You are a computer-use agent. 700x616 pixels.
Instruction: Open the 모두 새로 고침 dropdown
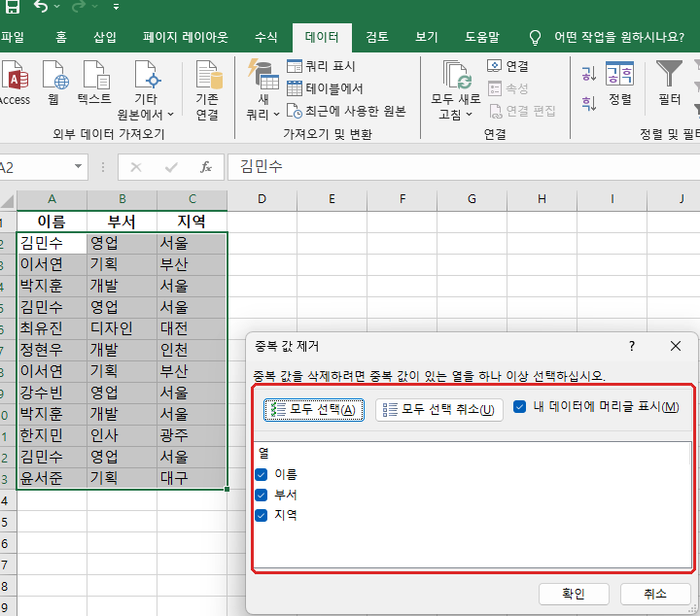coord(456,90)
